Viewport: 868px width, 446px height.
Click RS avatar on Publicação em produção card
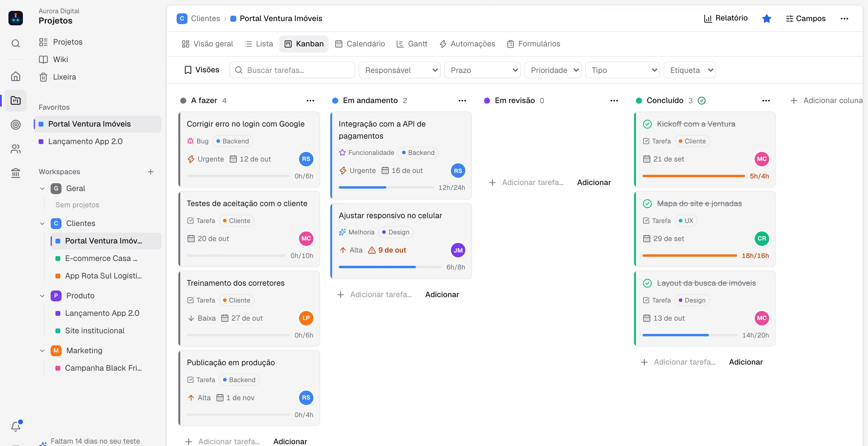[x=306, y=397]
